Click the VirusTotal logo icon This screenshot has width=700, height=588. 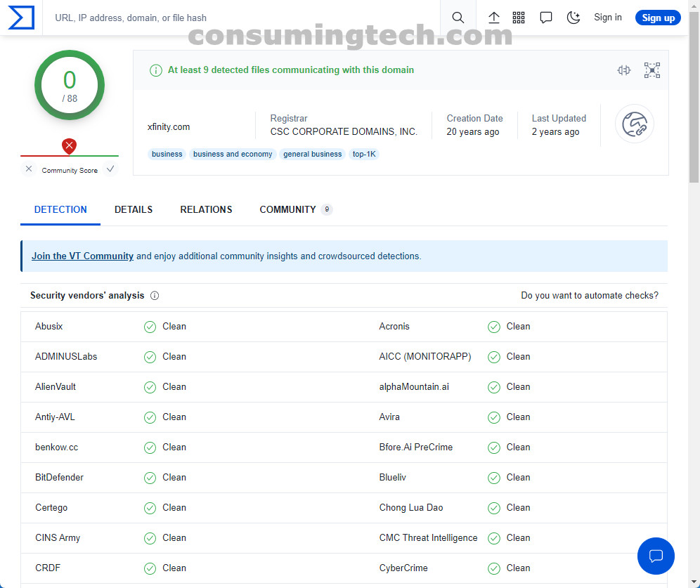[21, 18]
